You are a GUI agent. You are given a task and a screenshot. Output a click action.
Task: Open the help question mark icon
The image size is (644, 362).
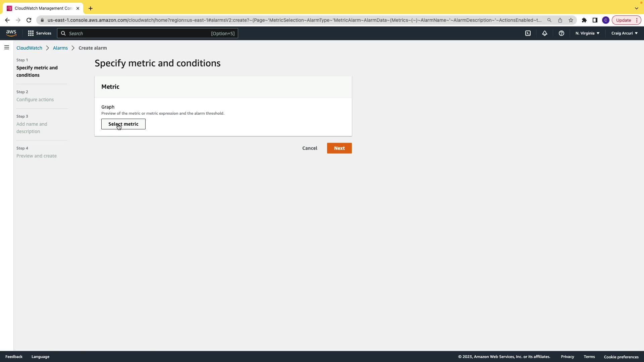[561, 33]
